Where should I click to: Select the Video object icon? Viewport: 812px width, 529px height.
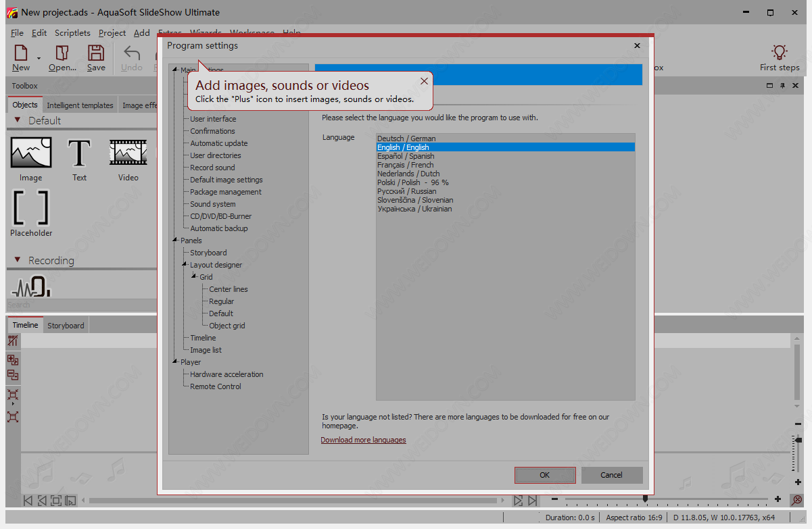[128, 154]
